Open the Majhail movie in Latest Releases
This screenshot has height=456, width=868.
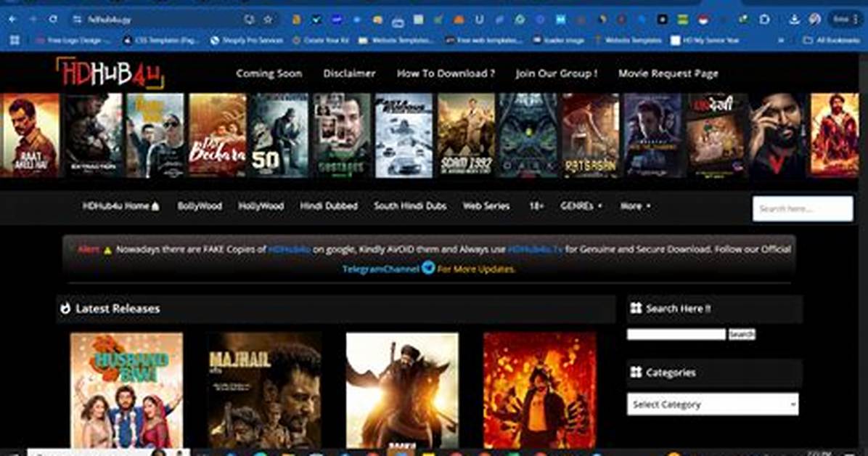coord(265,390)
